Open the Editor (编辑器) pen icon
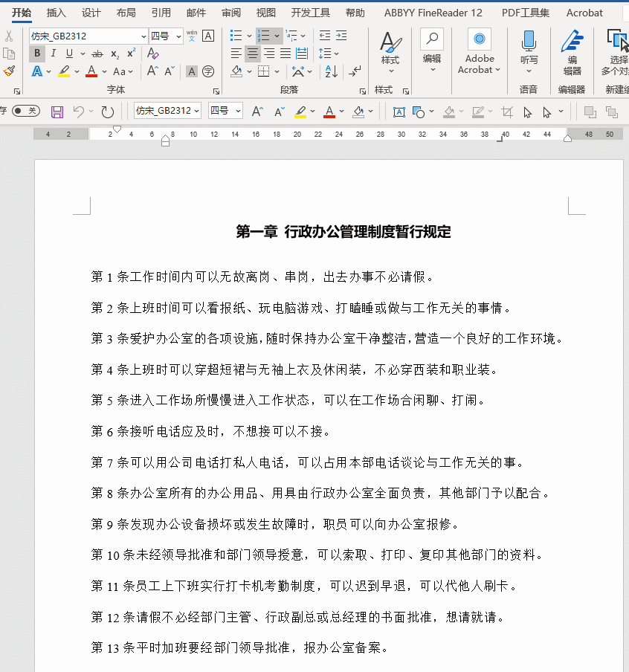The width and height of the screenshot is (629, 672). [x=572, y=49]
